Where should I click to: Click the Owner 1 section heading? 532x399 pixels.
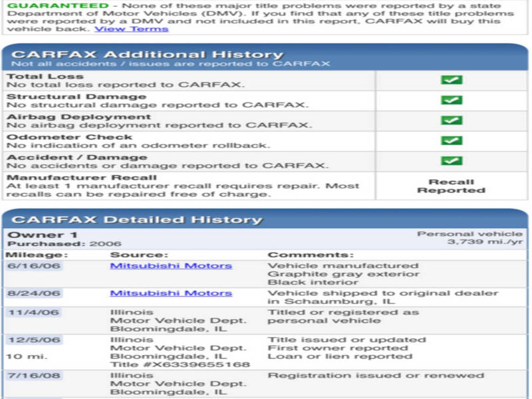coord(43,235)
